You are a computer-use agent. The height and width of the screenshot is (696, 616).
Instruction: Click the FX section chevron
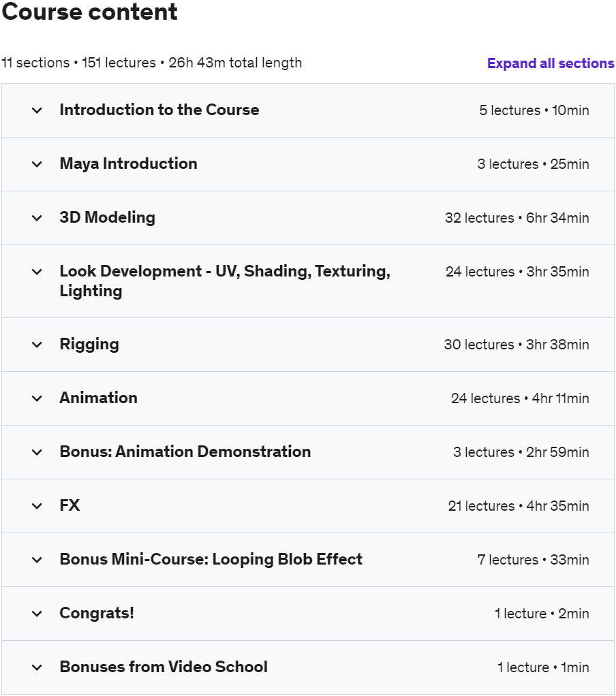(x=37, y=505)
